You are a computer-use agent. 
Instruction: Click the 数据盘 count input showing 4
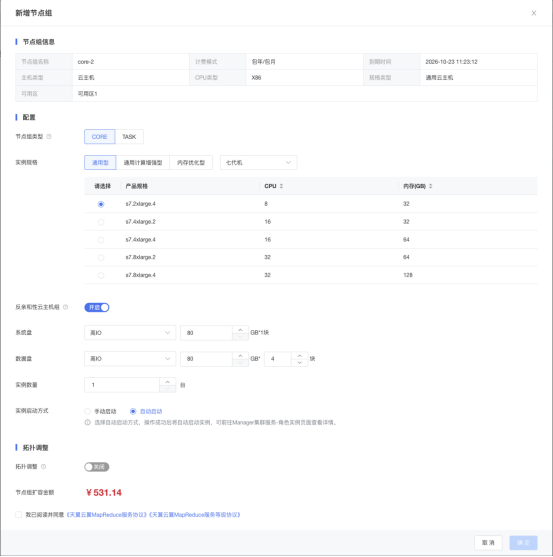[x=278, y=359]
